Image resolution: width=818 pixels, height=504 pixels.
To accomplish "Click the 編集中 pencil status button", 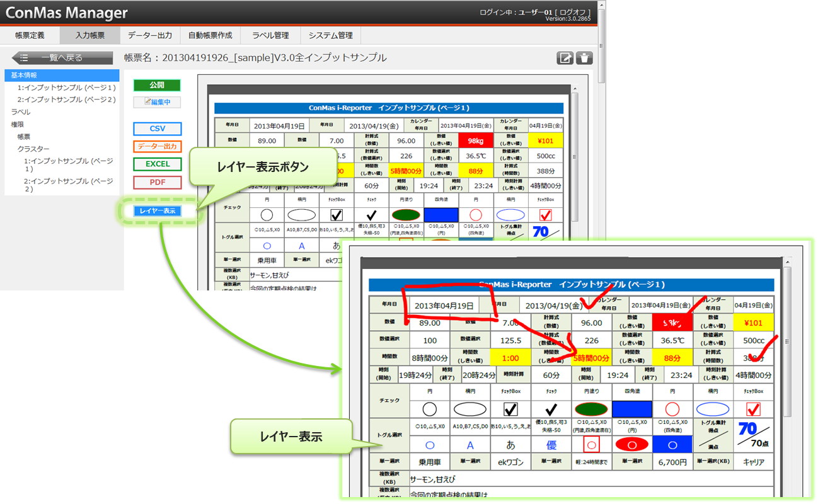I will [157, 102].
